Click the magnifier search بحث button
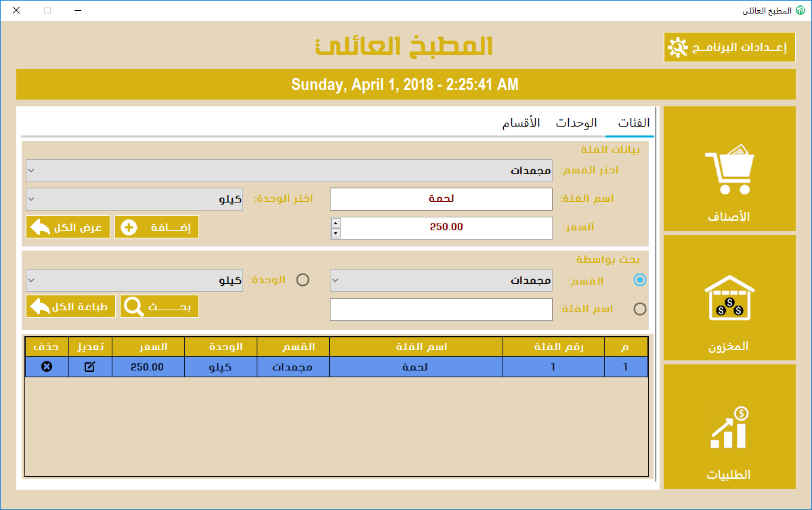 pos(160,306)
